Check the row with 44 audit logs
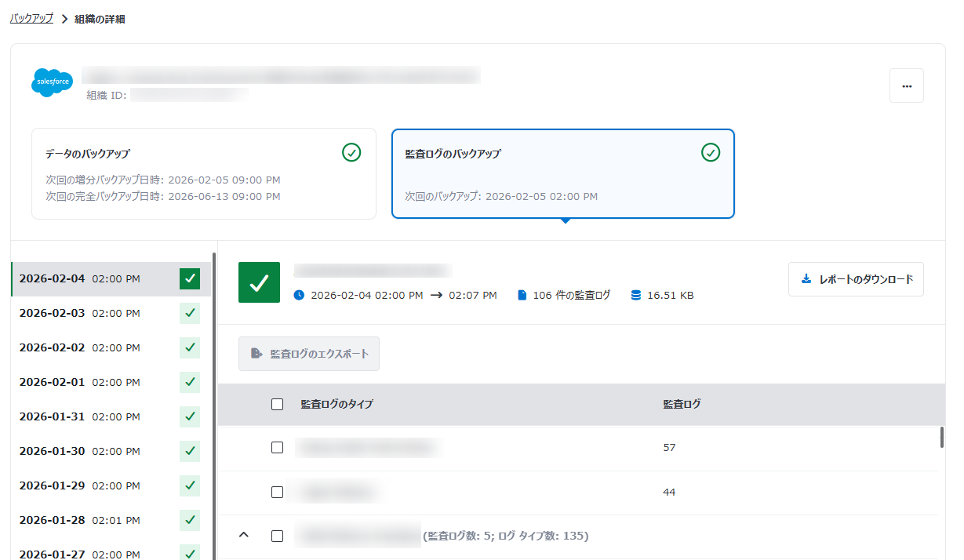 point(277,492)
